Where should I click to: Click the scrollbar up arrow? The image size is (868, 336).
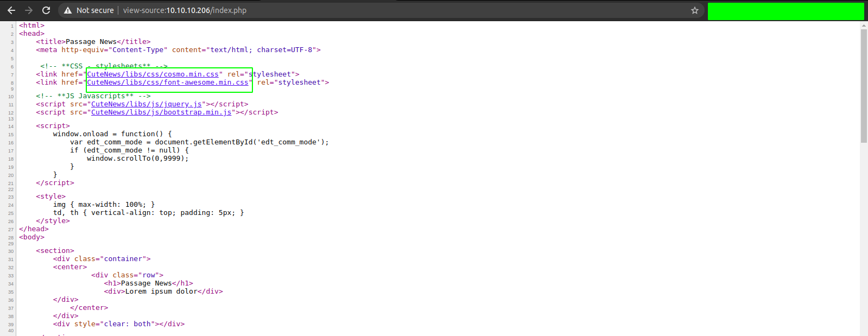pyautogui.click(x=864, y=26)
